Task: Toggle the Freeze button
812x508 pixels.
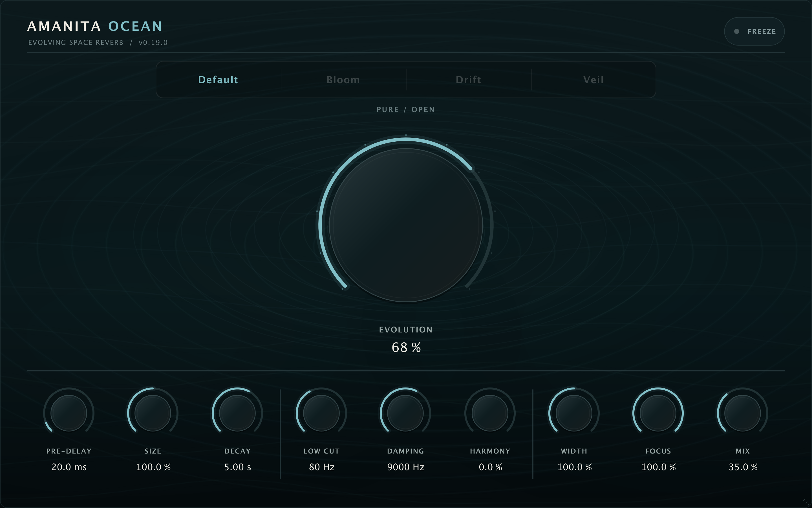Action: pyautogui.click(x=754, y=31)
